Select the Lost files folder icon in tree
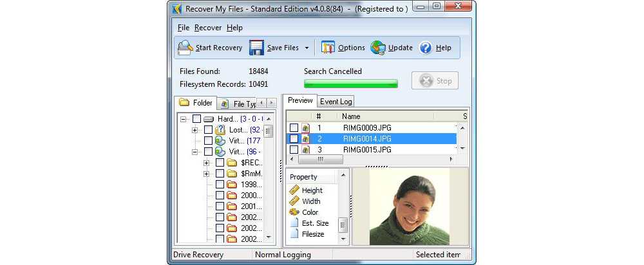The height and width of the screenshot is (265, 644). [x=220, y=130]
